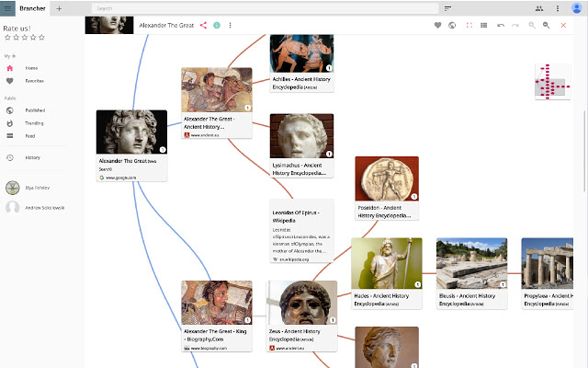This screenshot has width=588, height=368.
Task: Click info badge on Zeus image
Action: (x=333, y=320)
